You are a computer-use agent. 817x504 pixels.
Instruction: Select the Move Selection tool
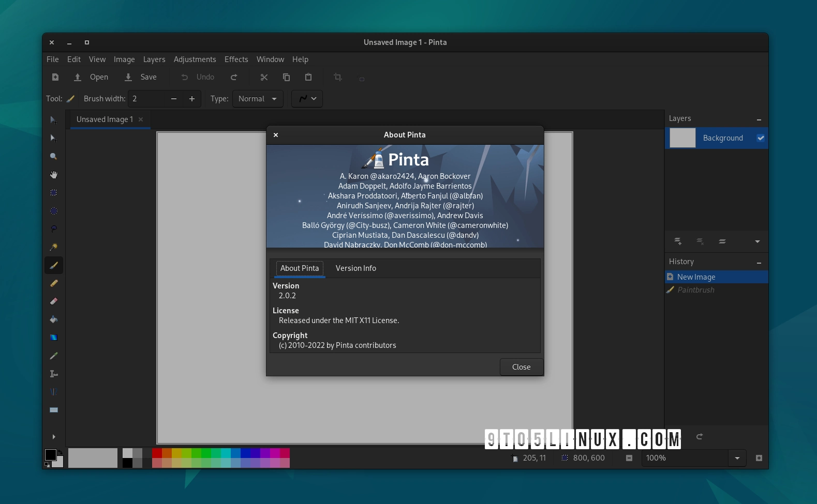click(x=53, y=138)
